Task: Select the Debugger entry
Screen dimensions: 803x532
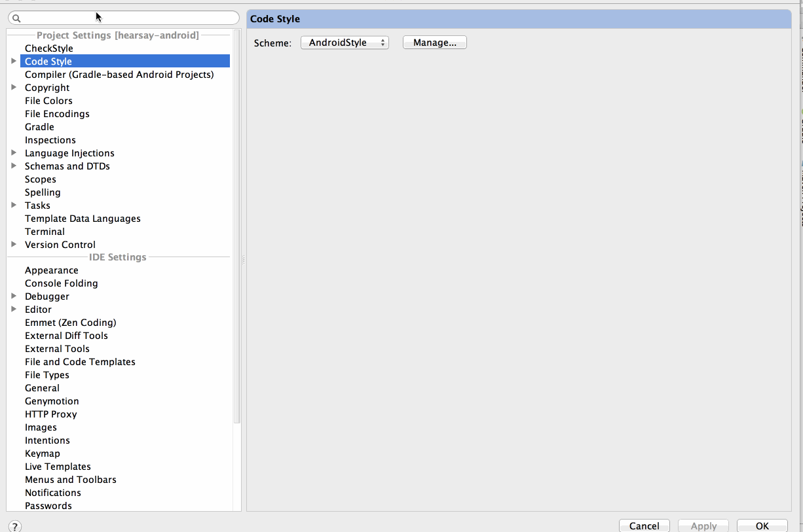Action: tap(47, 296)
